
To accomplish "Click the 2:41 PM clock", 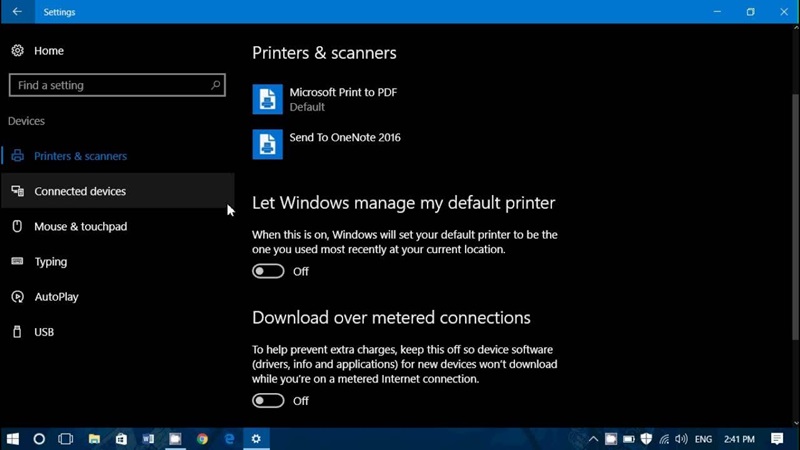I will (x=739, y=439).
